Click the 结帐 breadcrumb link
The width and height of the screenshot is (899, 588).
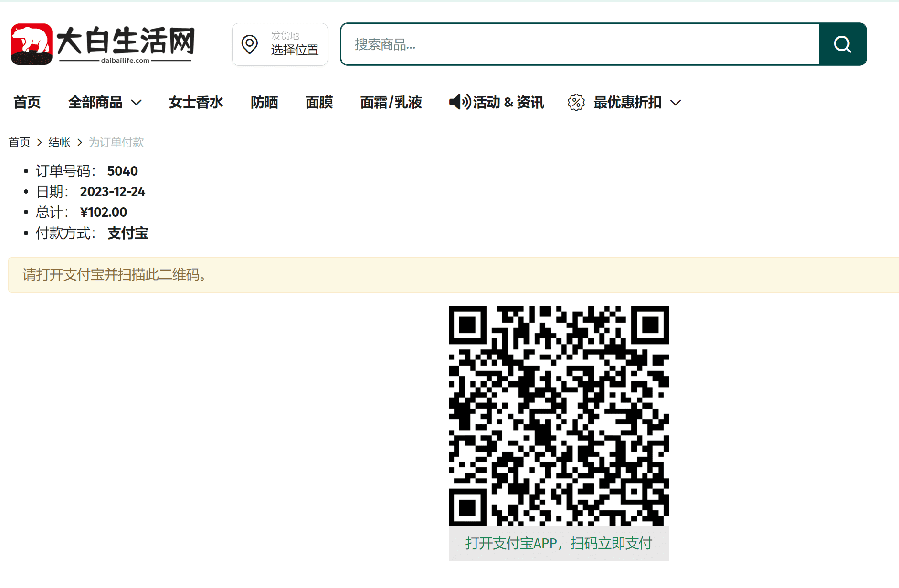[x=59, y=142]
